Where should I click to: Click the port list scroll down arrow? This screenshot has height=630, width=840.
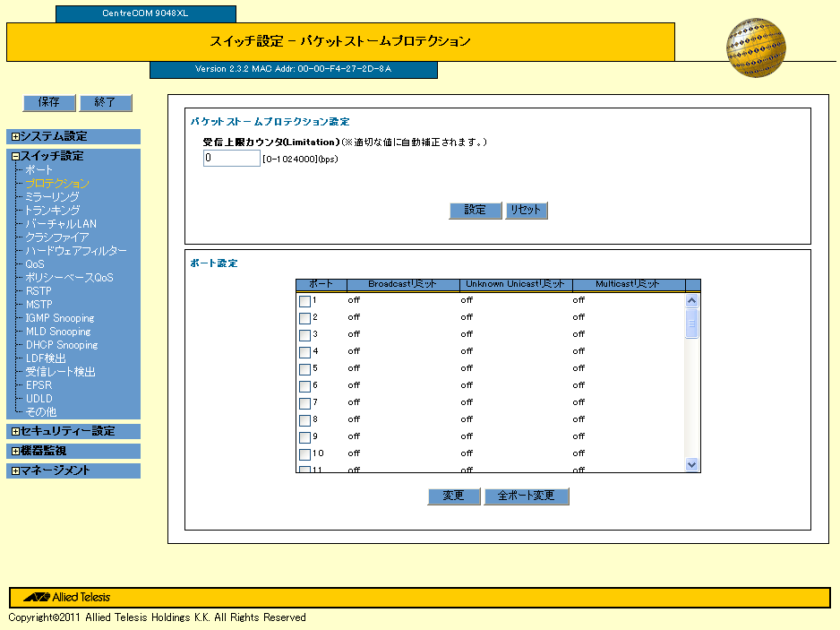[691, 465]
